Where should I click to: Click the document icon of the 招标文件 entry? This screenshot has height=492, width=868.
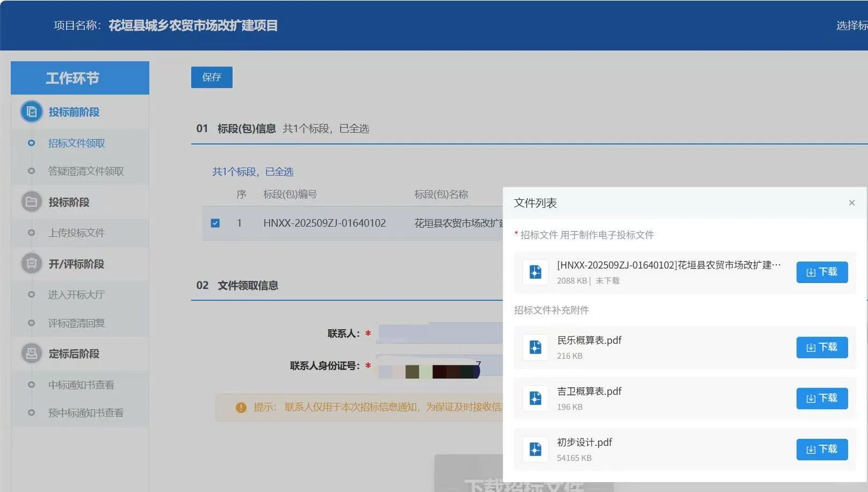(535, 272)
